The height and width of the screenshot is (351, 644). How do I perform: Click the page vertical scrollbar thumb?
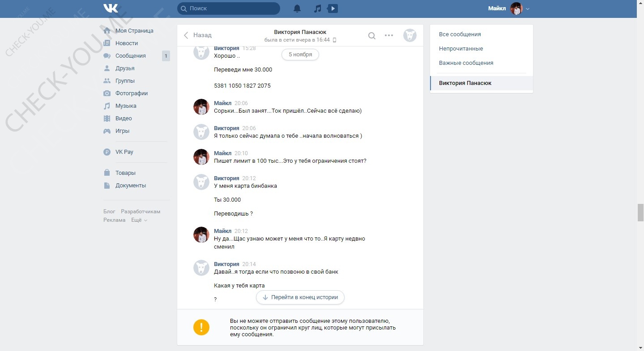point(640,212)
